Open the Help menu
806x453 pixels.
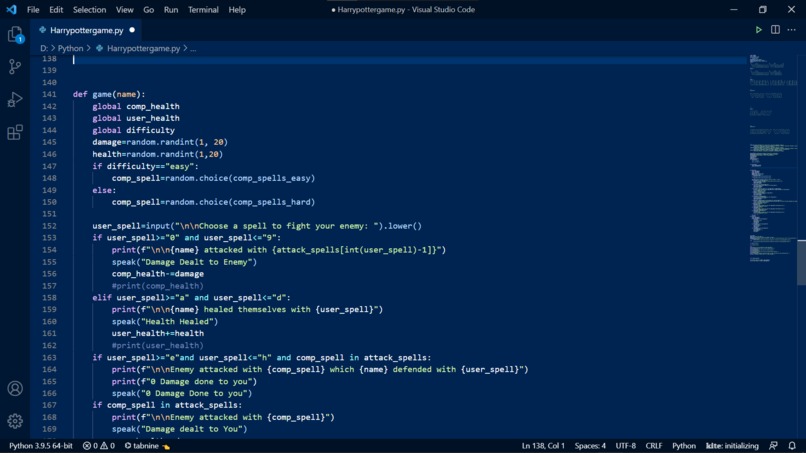coord(237,10)
